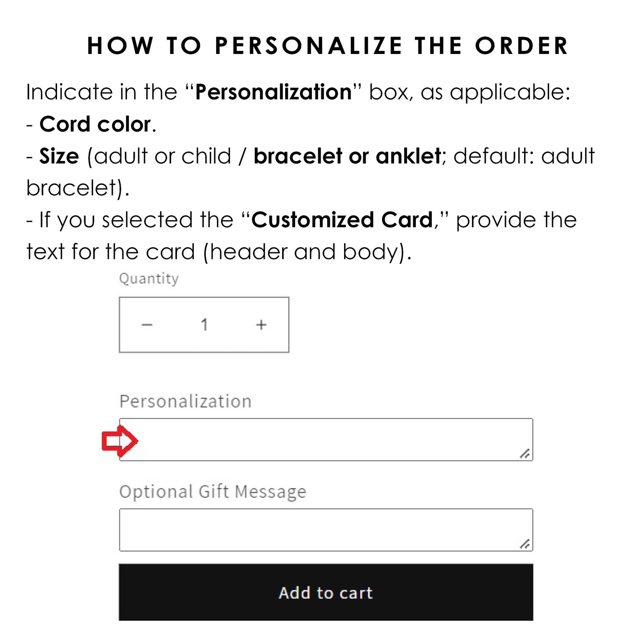Click the bold bracelet or anklet text
Screen dimensions: 644x644
(347, 156)
